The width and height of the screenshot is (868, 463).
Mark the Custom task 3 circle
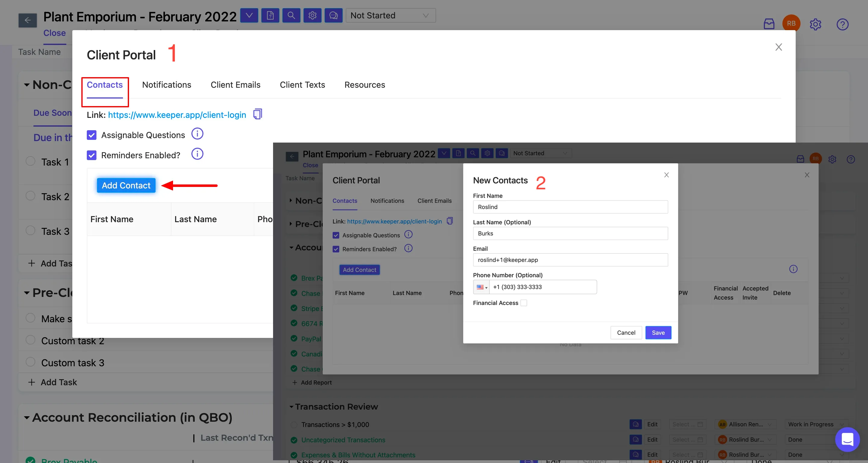coord(31,362)
